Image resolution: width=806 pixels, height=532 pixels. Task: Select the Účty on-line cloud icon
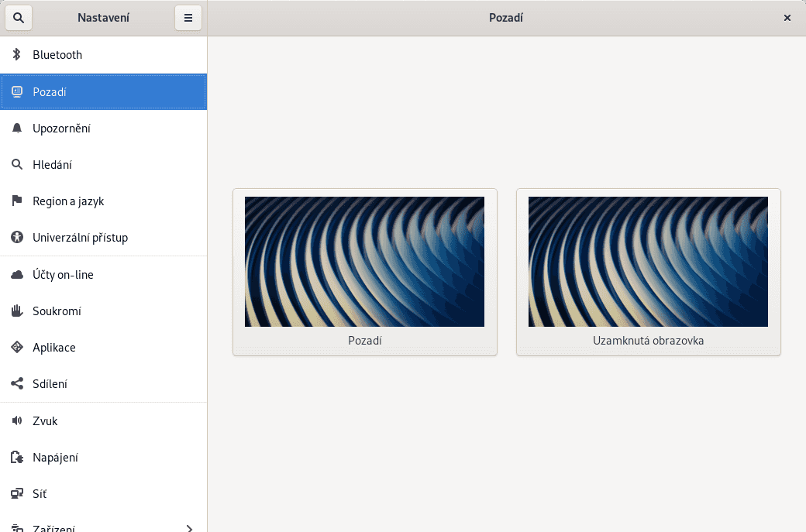coord(17,274)
